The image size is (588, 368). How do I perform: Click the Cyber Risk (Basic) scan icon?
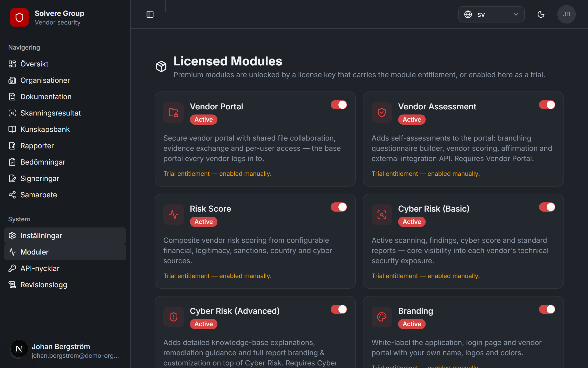click(x=382, y=215)
